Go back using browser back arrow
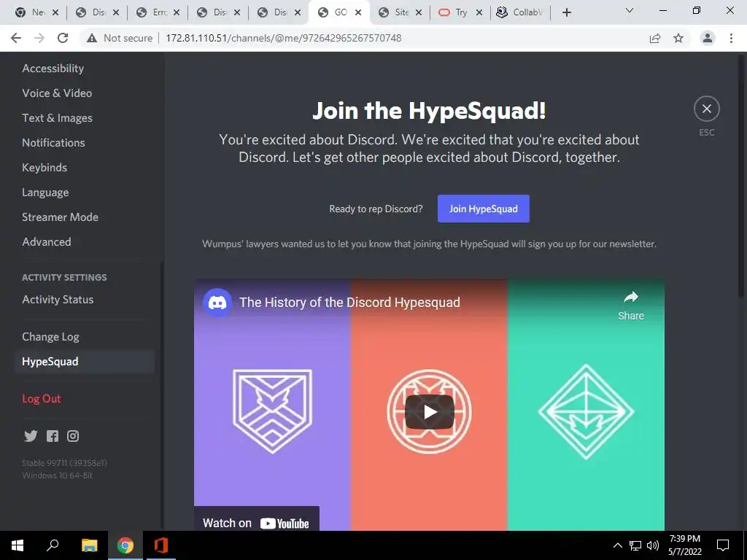This screenshot has width=747, height=560. pos(16,38)
